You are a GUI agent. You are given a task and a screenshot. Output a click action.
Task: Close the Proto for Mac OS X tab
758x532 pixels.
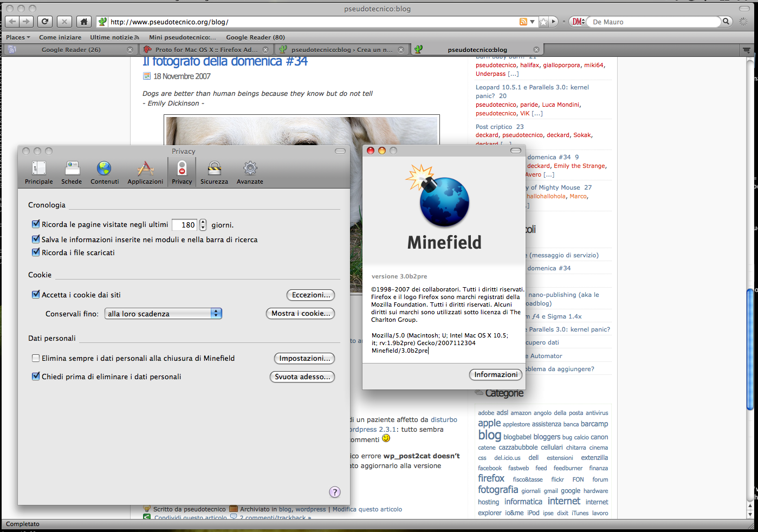point(265,50)
